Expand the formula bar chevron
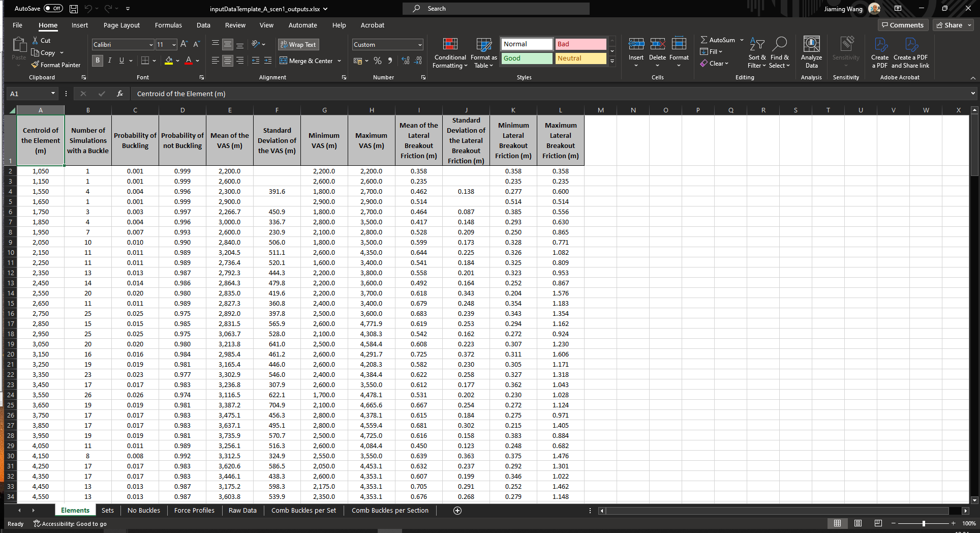 pos(973,94)
